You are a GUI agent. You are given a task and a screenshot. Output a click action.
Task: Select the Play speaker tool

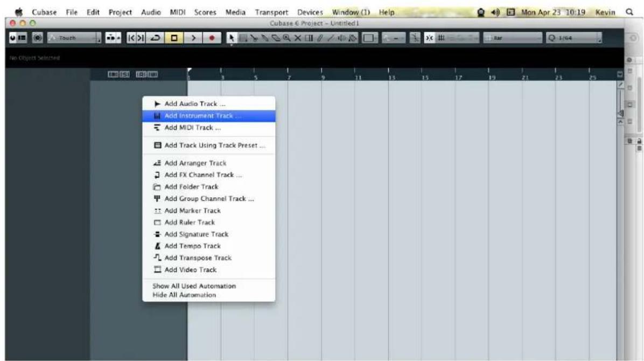pos(341,38)
